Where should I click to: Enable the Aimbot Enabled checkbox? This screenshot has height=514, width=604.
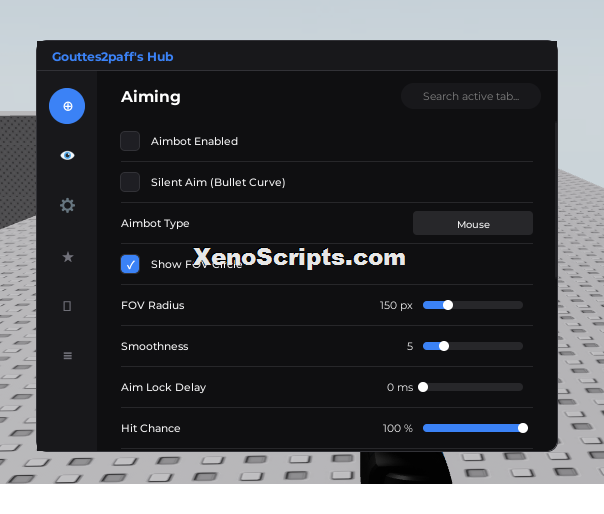pos(130,141)
